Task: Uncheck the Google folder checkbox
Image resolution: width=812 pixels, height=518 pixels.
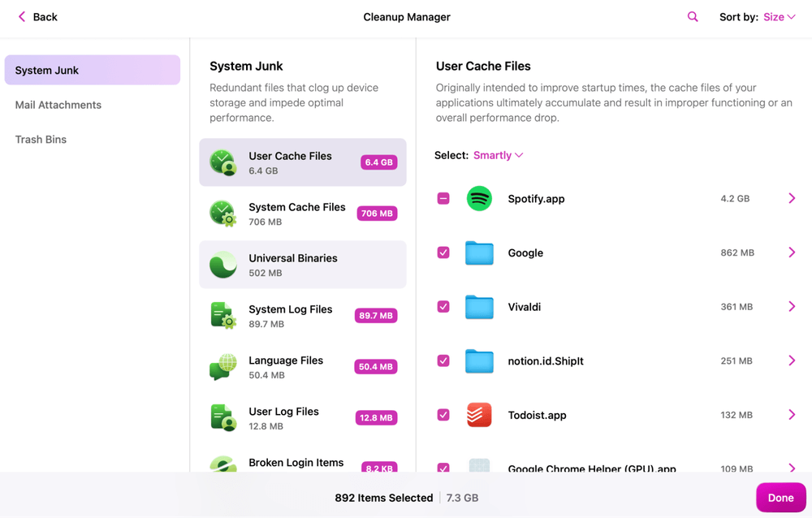Action: click(443, 253)
